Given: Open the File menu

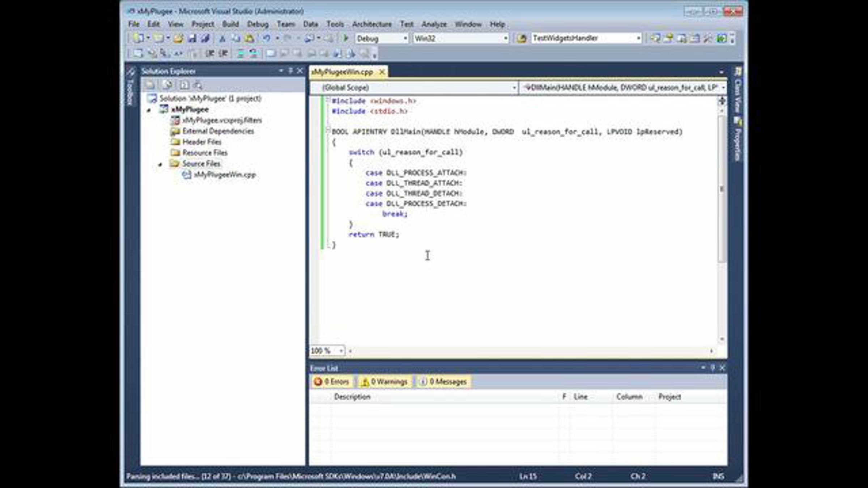Looking at the screenshot, I should [133, 24].
